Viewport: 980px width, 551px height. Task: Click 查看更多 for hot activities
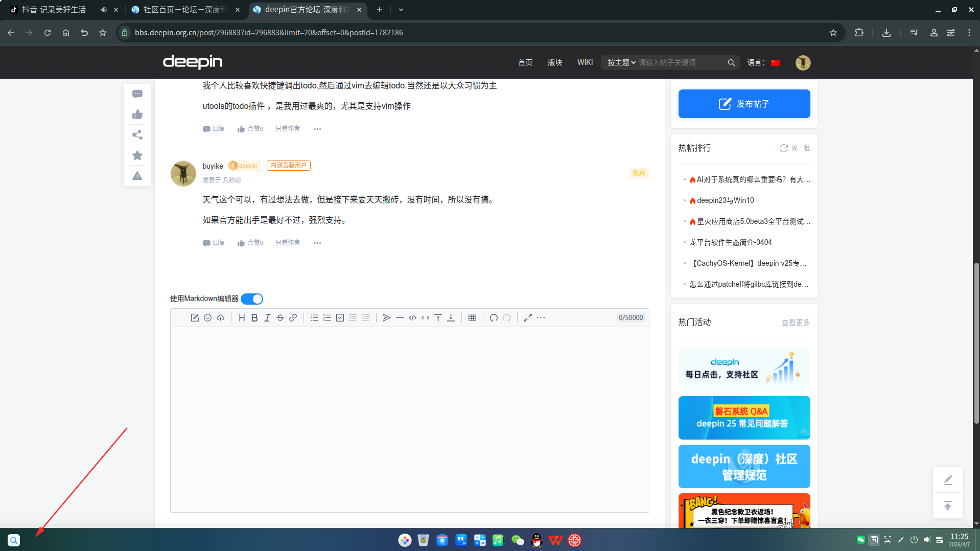tap(796, 323)
